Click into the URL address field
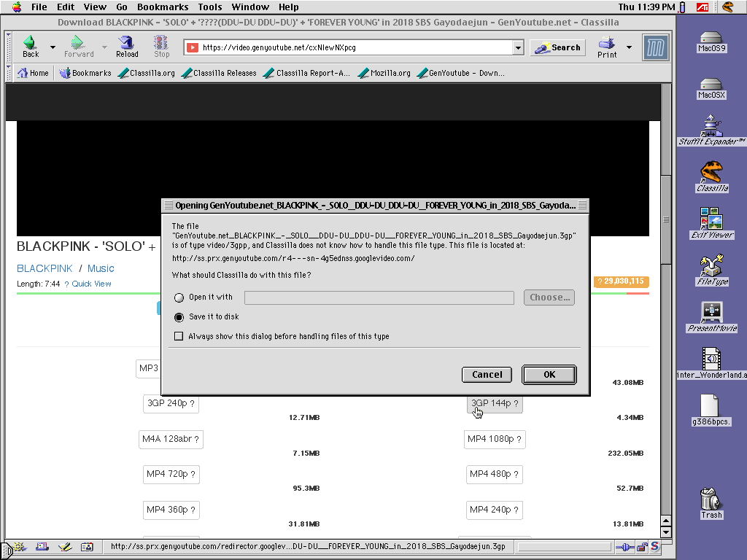Image resolution: width=747 pixels, height=560 pixels. (354, 47)
